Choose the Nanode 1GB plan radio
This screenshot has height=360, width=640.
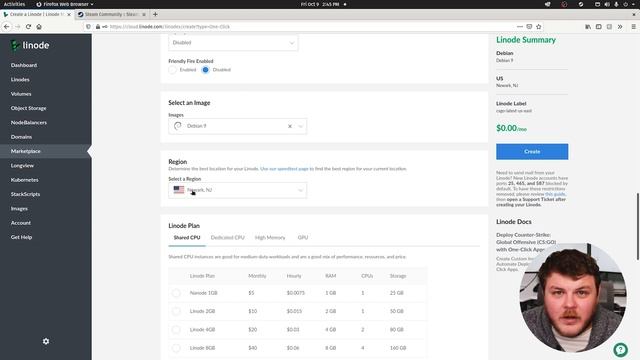[x=176, y=293]
